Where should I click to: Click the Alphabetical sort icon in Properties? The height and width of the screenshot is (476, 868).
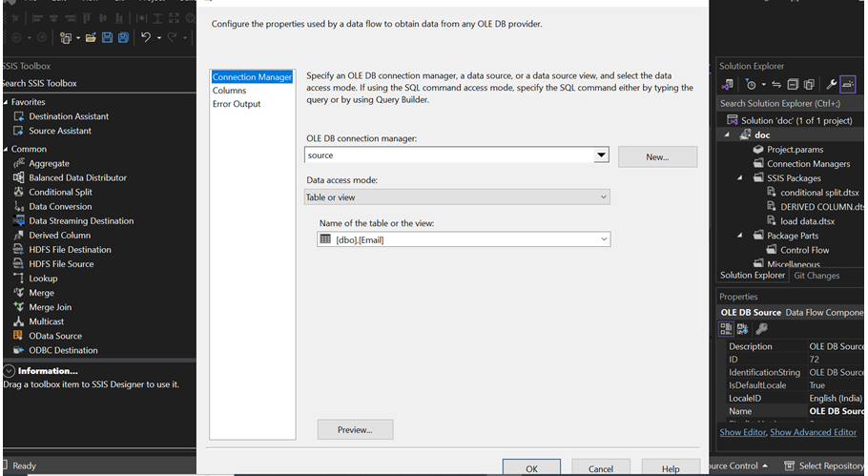[742, 328]
